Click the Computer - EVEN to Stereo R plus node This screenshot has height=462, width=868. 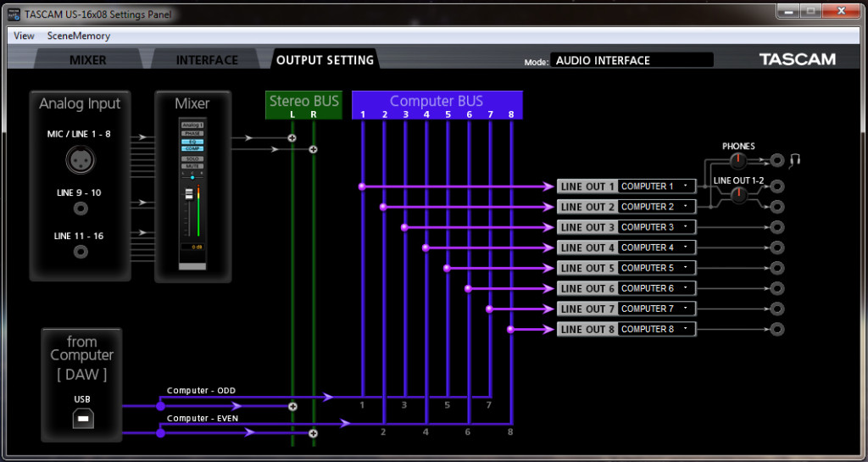tap(314, 433)
